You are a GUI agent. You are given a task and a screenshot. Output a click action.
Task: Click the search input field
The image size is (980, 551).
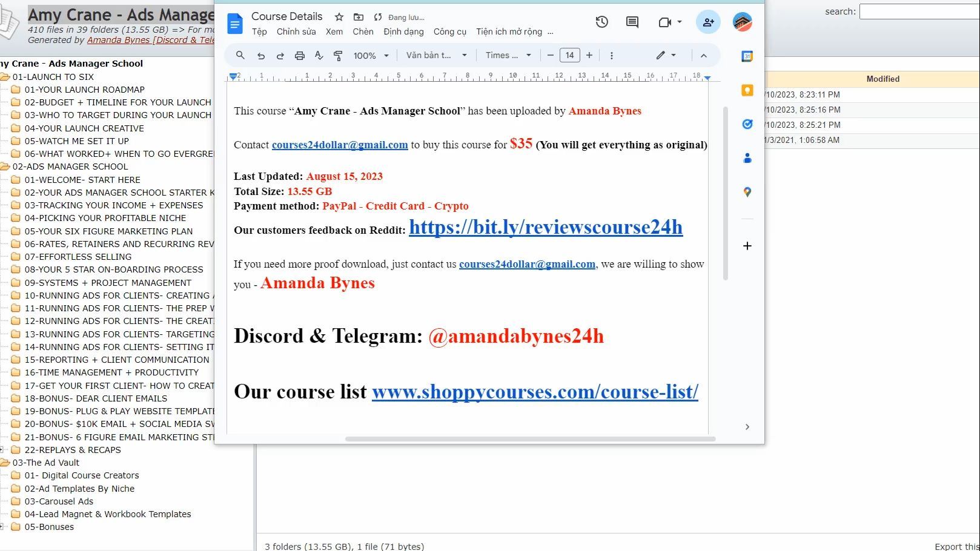(919, 12)
